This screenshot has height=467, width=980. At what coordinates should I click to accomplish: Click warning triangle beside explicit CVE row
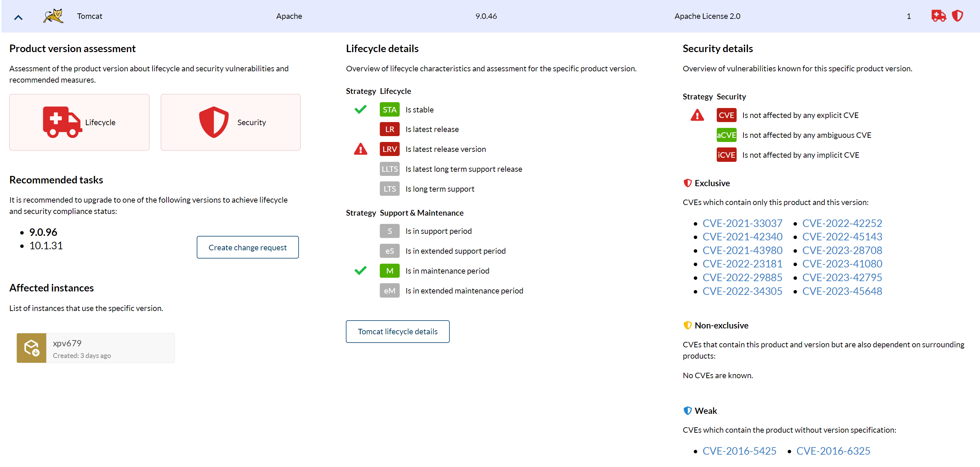tap(697, 115)
